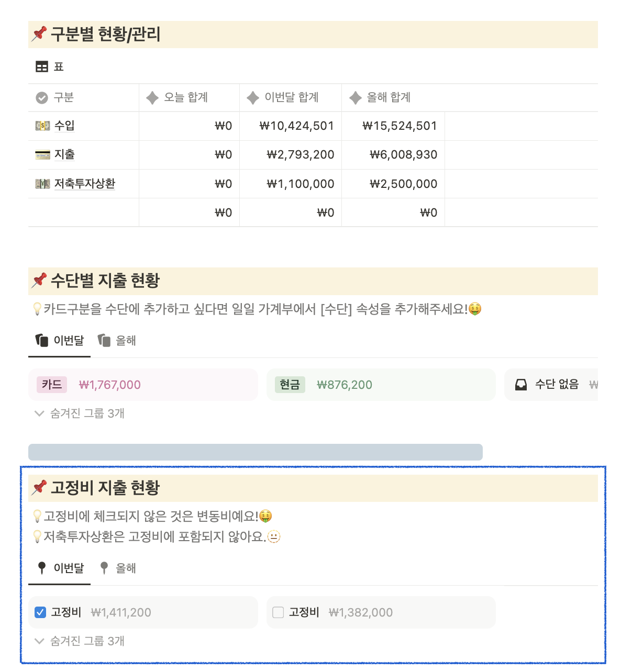Screen dimensions: 621x672
Task: Click the diamond icon beside 올해 합계
Action: [355, 97]
